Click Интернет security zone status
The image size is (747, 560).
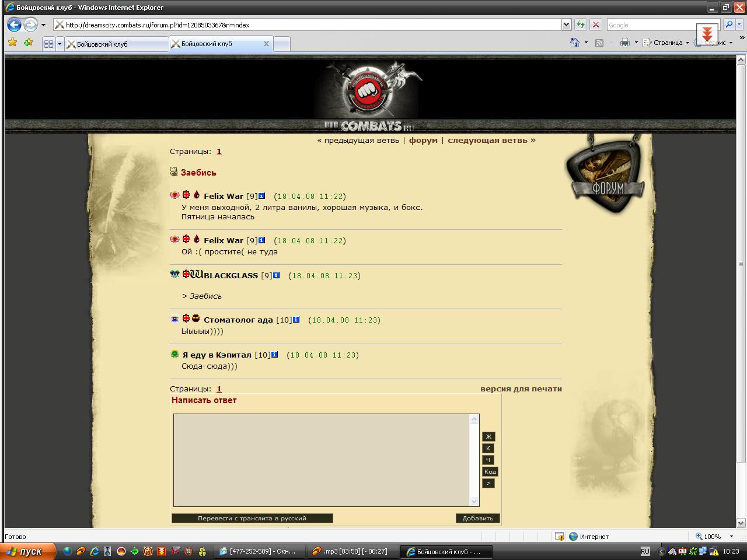(x=589, y=536)
